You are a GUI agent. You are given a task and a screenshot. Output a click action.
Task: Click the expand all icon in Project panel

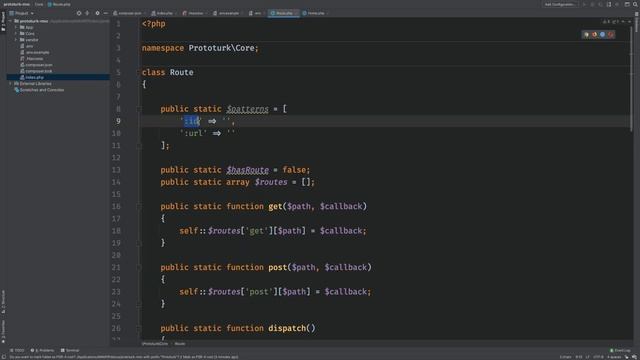click(x=87, y=13)
